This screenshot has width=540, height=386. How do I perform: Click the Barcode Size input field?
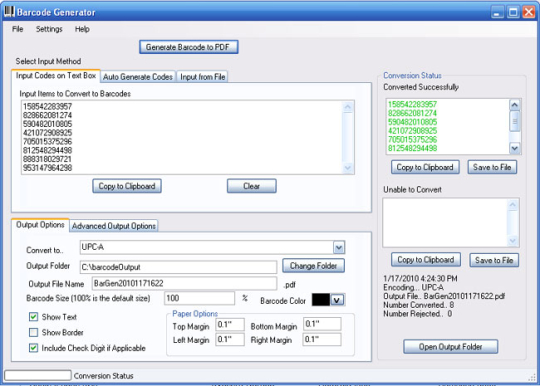click(199, 298)
